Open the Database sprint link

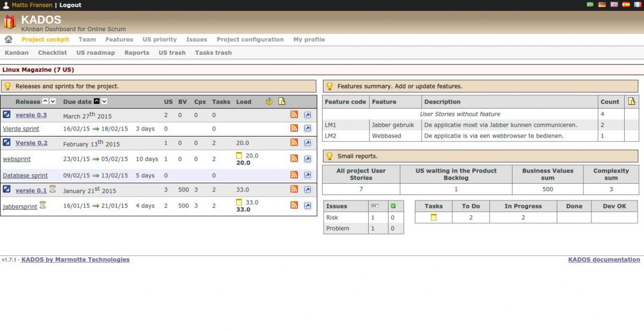[25, 175]
